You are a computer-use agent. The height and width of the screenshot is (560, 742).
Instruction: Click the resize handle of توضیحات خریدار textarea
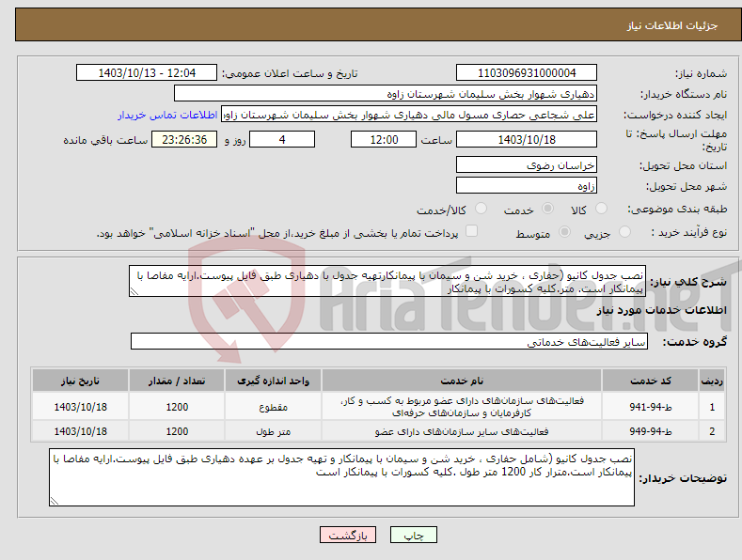point(54,502)
